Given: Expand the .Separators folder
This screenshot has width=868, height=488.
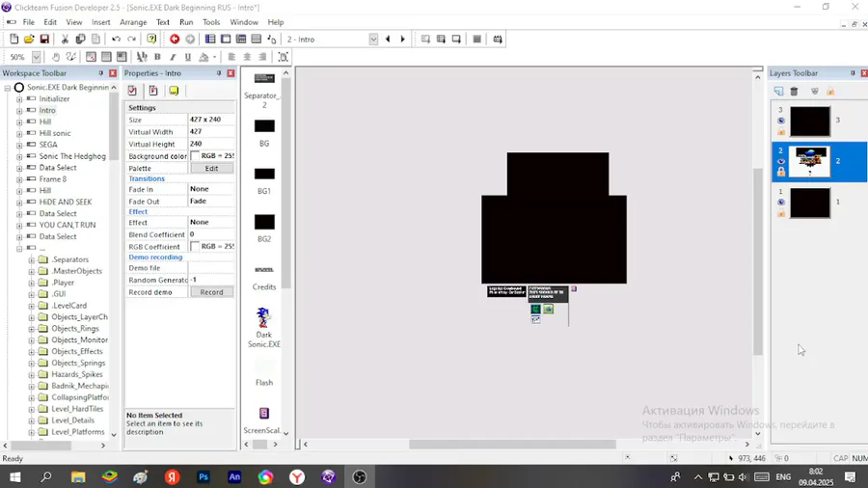Looking at the screenshot, I should [x=32, y=260].
